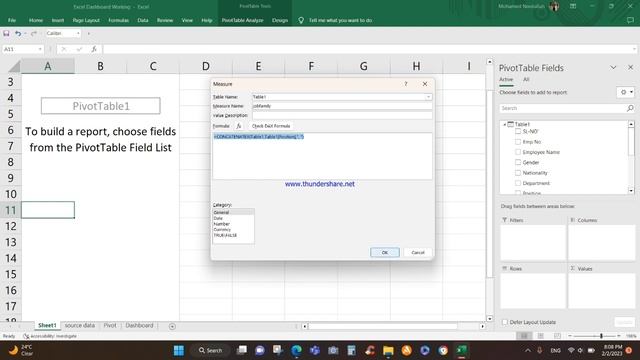Viewport: 640px width, 360px height.
Task: Click the magnifier icon in field search
Action: point(630,108)
